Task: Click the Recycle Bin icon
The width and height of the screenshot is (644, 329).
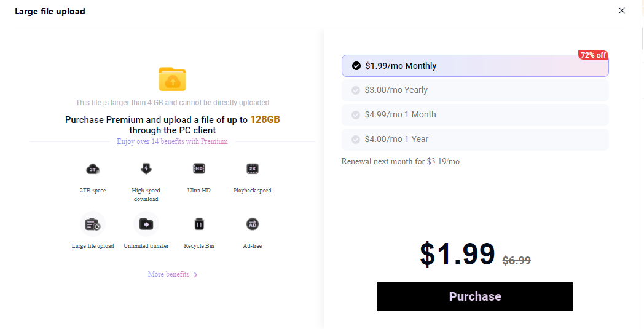Action: tap(198, 224)
